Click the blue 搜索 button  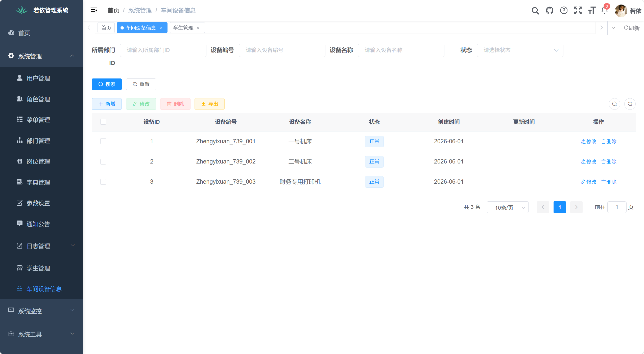click(x=107, y=84)
